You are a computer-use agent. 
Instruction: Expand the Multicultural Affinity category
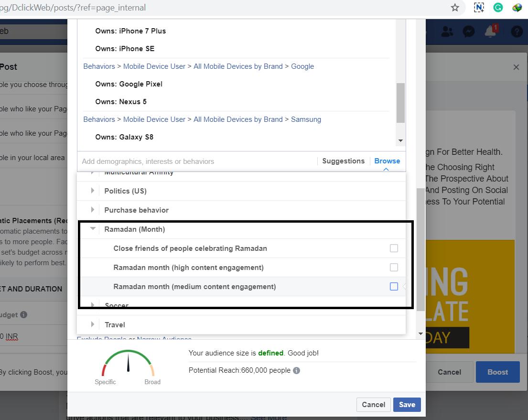[x=93, y=173]
